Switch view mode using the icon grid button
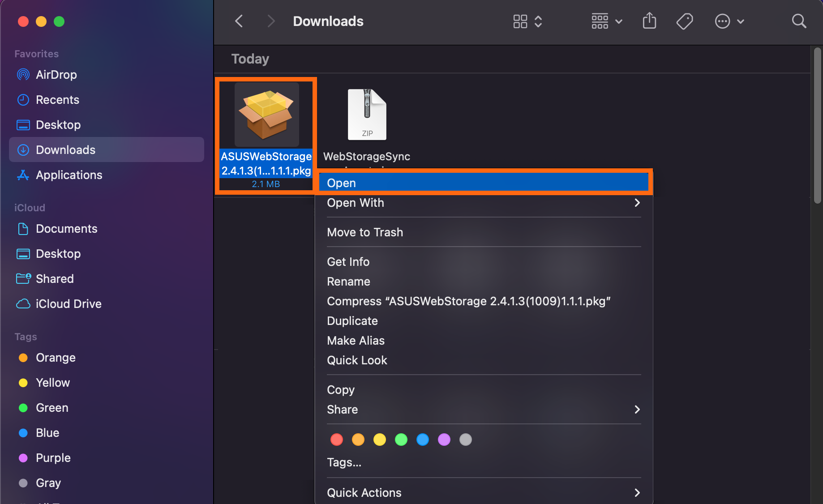Image resolution: width=823 pixels, height=504 pixels. (527, 21)
